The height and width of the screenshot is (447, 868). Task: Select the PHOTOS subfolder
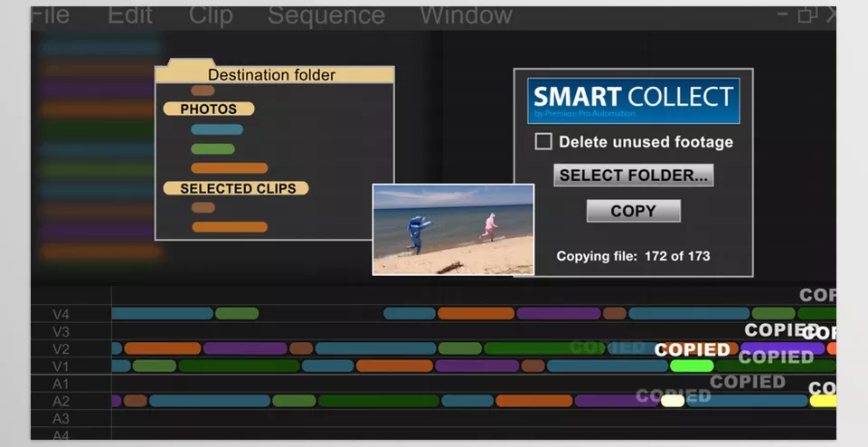point(209,109)
